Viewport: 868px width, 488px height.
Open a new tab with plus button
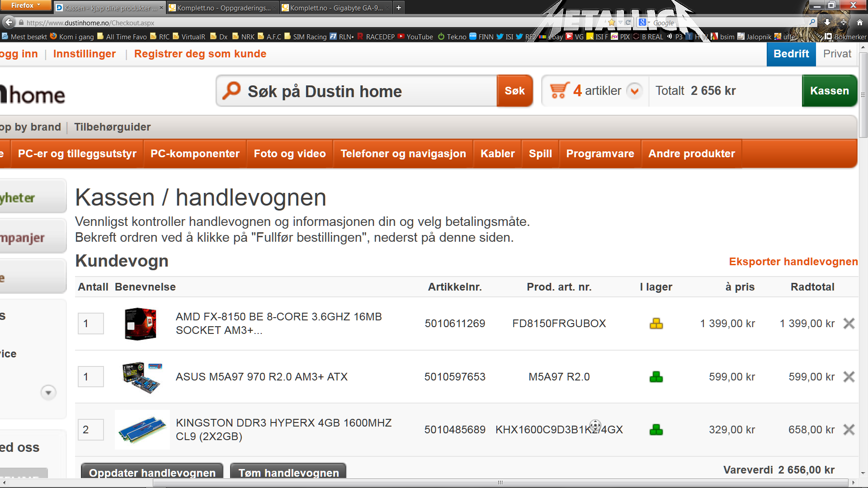coord(398,8)
